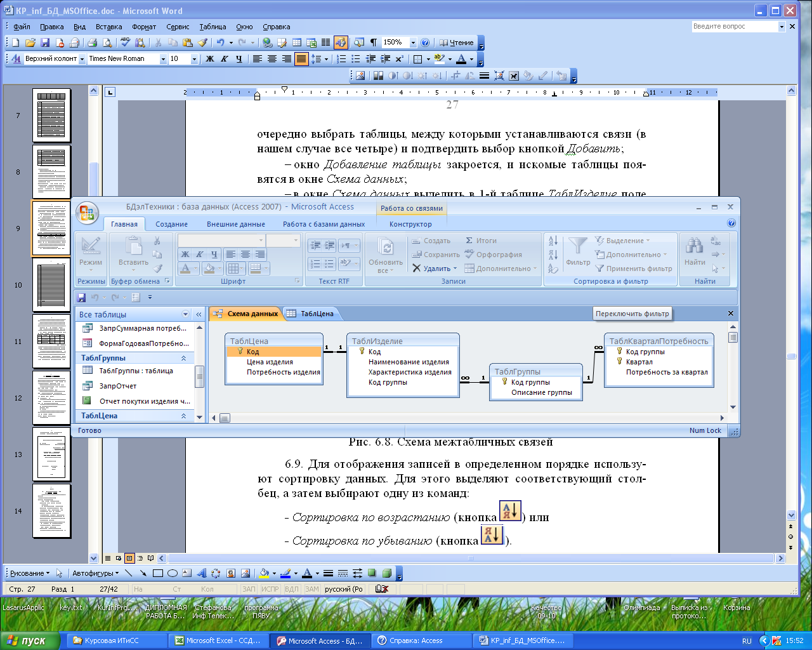Select the Arrow drawing tool
The image size is (812, 650).
tap(143, 573)
